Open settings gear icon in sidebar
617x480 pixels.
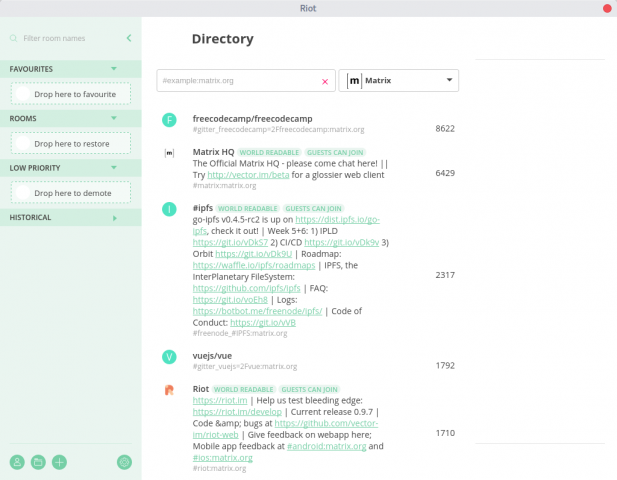click(x=124, y=462)
